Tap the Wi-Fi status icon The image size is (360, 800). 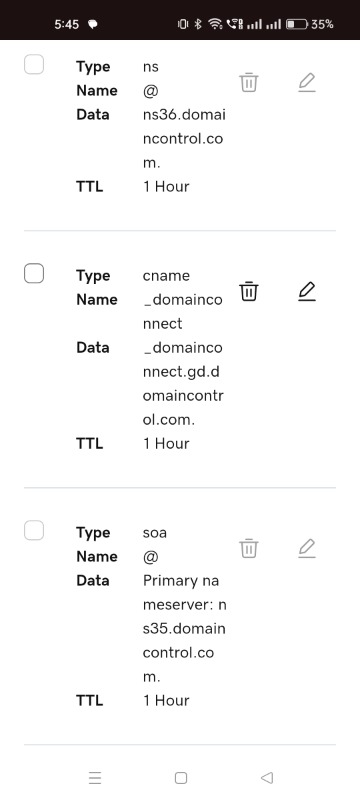216,24
